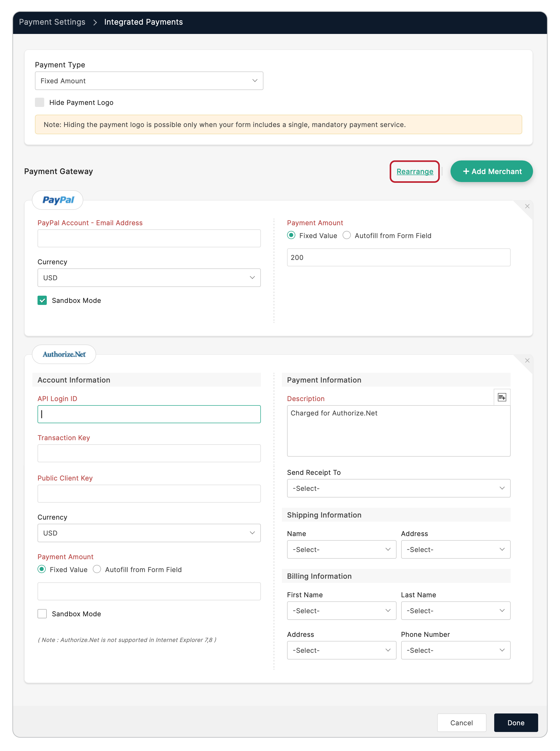Click the PayPal logo badge
The width and height of the screenshot is (560, 751).
(58, 200)
